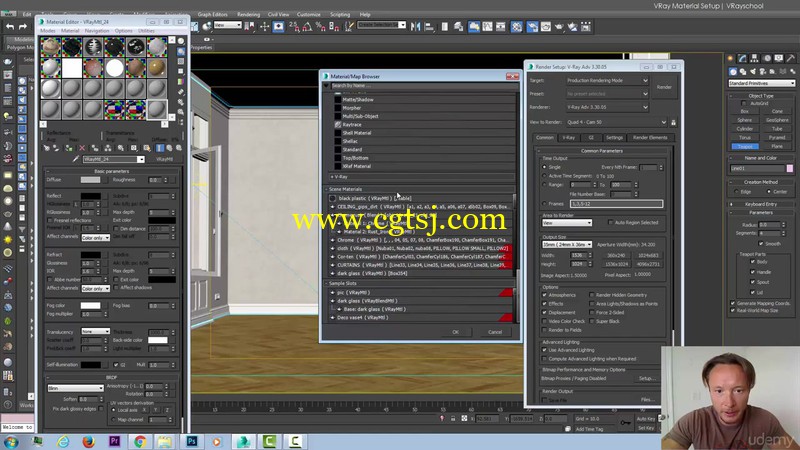Screen dimensions: 800x450
Task: Toggle the Smooth checkbox in Parameters
Action: pyautogui.click(x=761, y=243)
